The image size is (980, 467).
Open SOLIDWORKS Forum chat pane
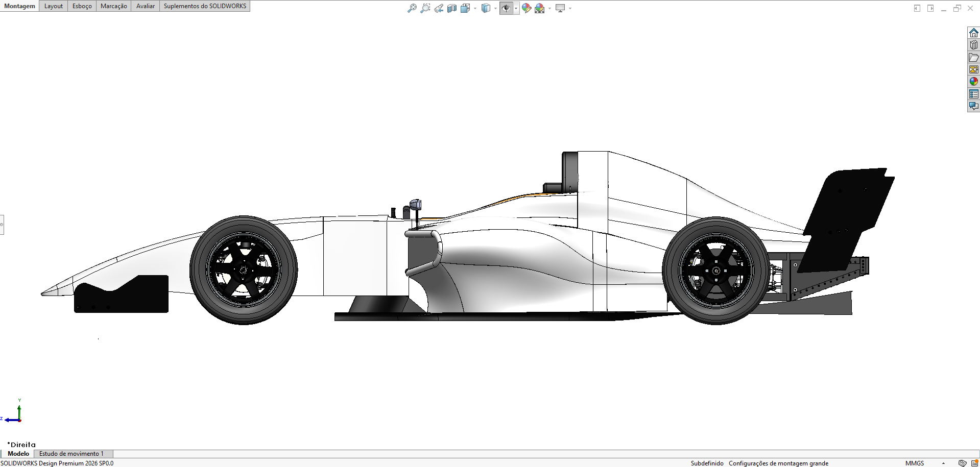(974, 106)
